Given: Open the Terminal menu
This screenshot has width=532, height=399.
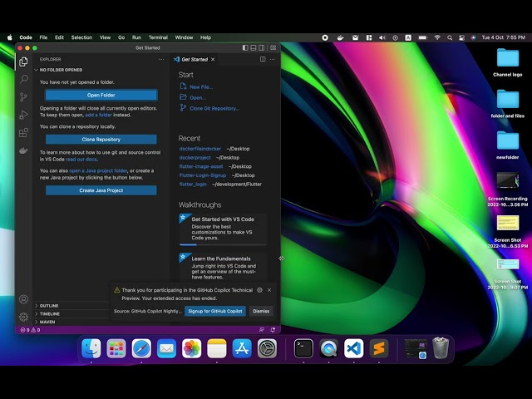Looking at the screenshot, I should pyautogui.click(x=158, y=37).
